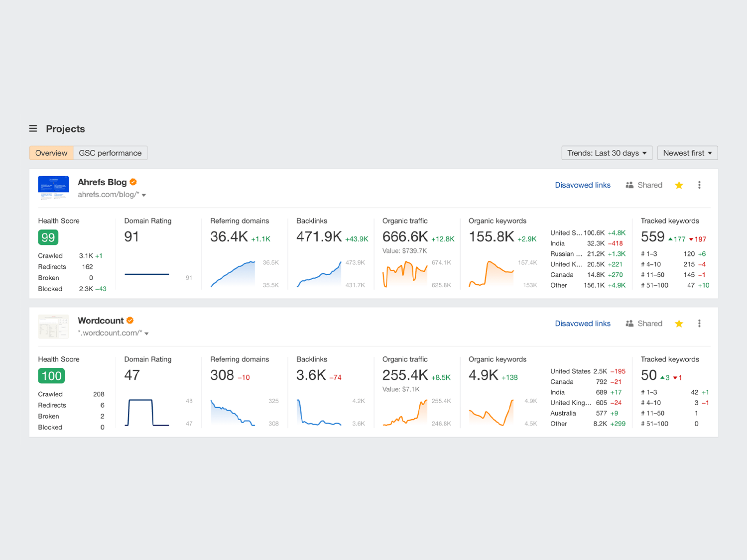The image size is (747, 560).
Task: Open the hamburger menu beside Projects
Action: (x=33, y=129)
